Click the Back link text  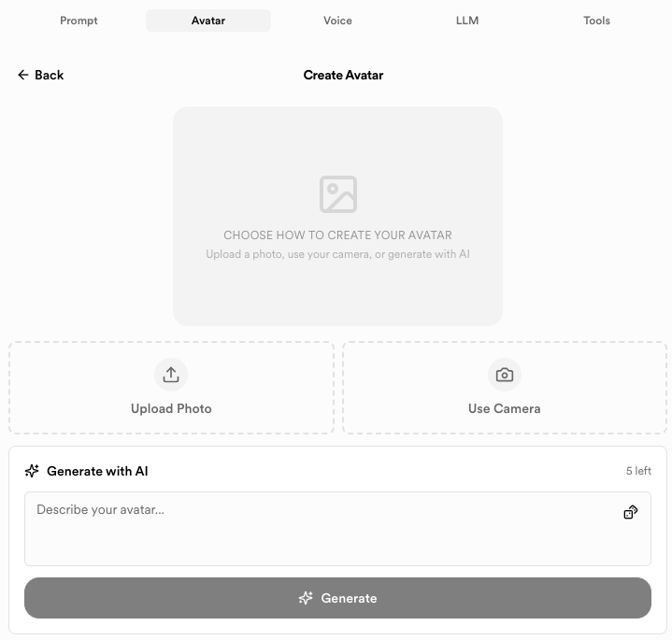(50, 75)
